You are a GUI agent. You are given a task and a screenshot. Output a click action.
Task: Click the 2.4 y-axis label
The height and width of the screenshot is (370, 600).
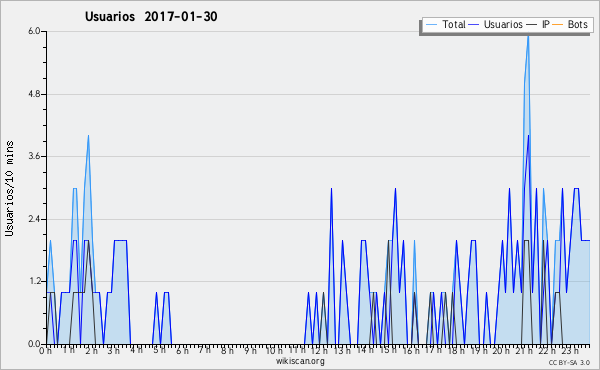pyautogui.click(x=34, y=219)
